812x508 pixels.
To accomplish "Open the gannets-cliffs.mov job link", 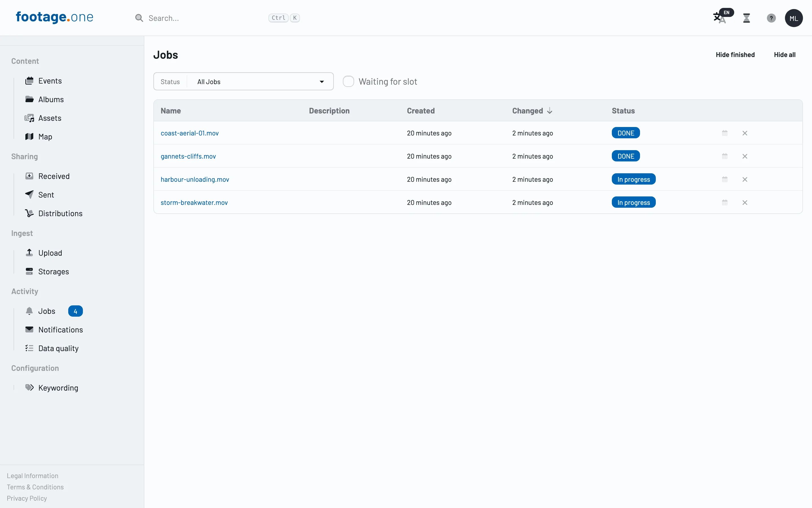I will tap(188, 156).
